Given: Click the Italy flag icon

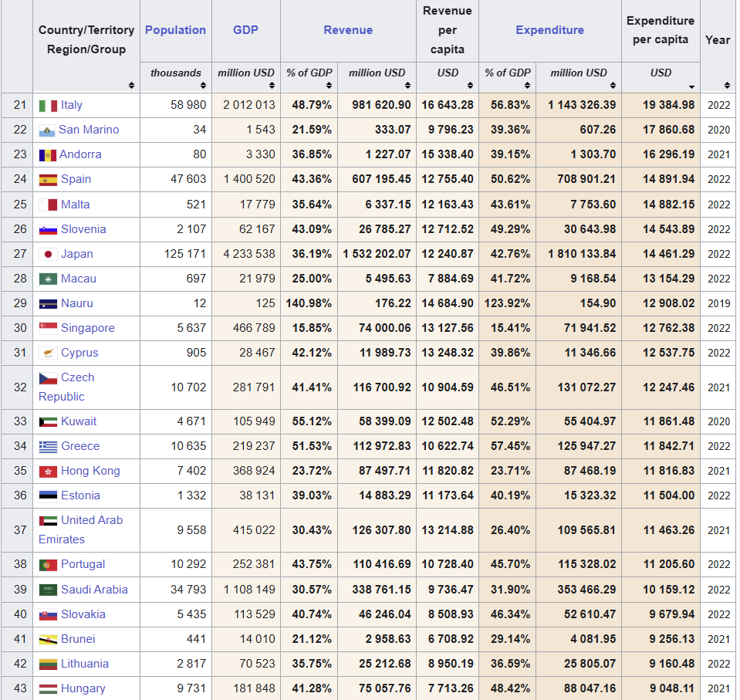Looking at the screenshot, I should [48, 106].
